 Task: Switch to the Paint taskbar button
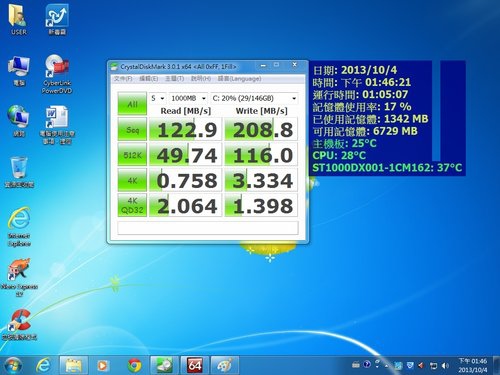click(225, 365)
